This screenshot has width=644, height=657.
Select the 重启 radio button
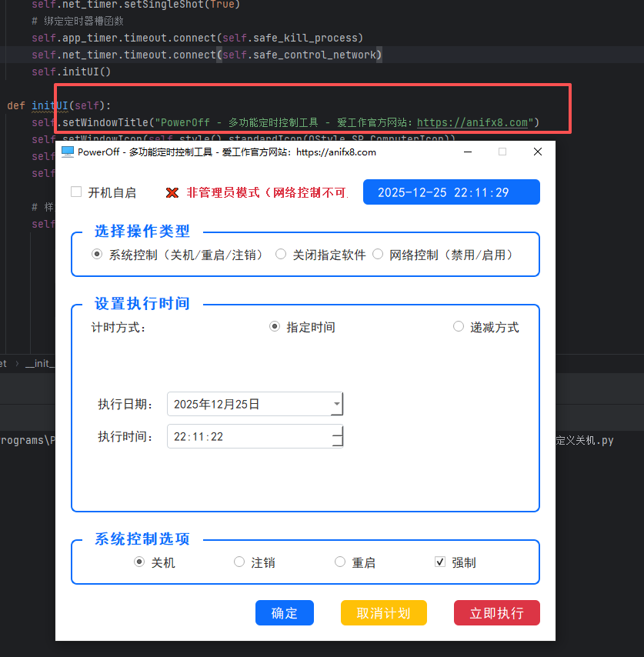click(340, 562)
